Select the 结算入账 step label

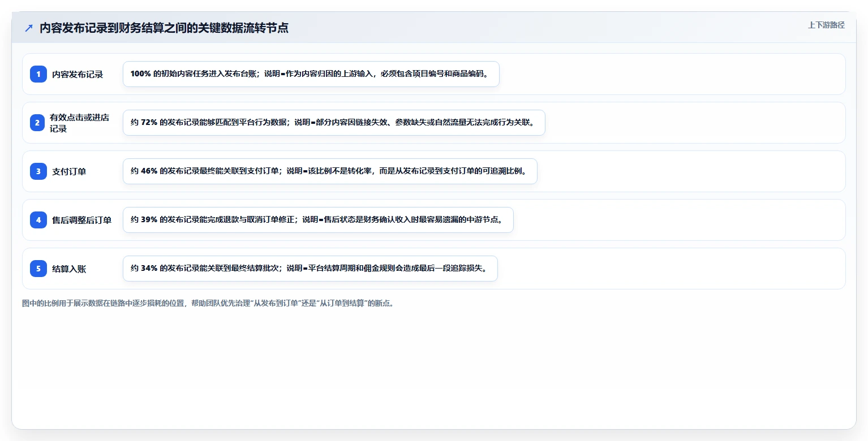(x=69, y=269)
